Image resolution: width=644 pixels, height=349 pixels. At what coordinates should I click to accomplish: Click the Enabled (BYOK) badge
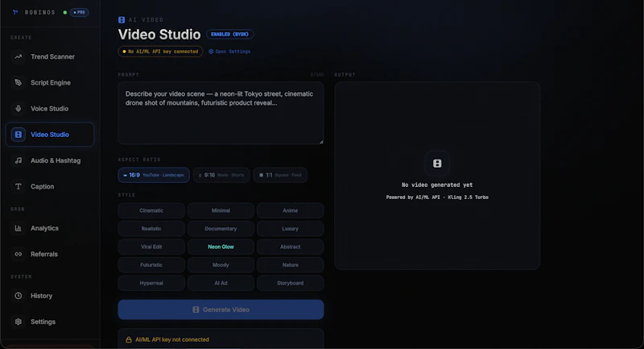coord(229,34)
